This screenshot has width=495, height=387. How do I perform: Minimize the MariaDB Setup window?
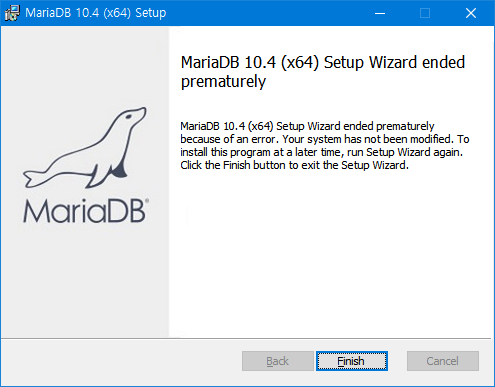click(380, 13)
